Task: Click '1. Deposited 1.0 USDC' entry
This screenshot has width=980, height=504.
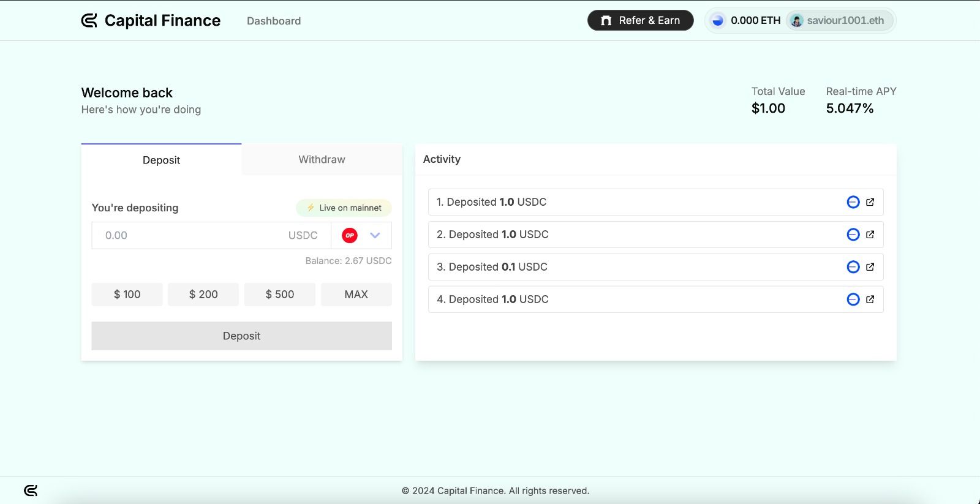Action: coord(656,202)
